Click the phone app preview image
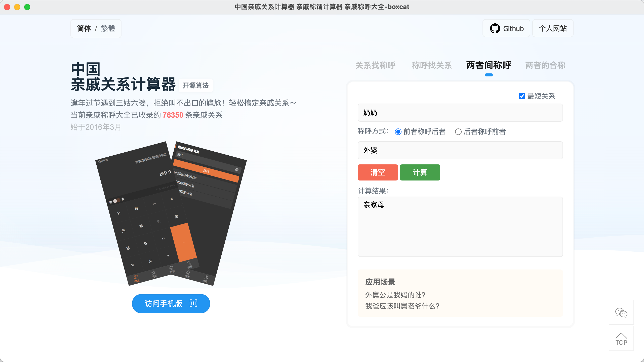Image resolution: width=644 pixels, height=362 pixels. (x=171, y=213)
